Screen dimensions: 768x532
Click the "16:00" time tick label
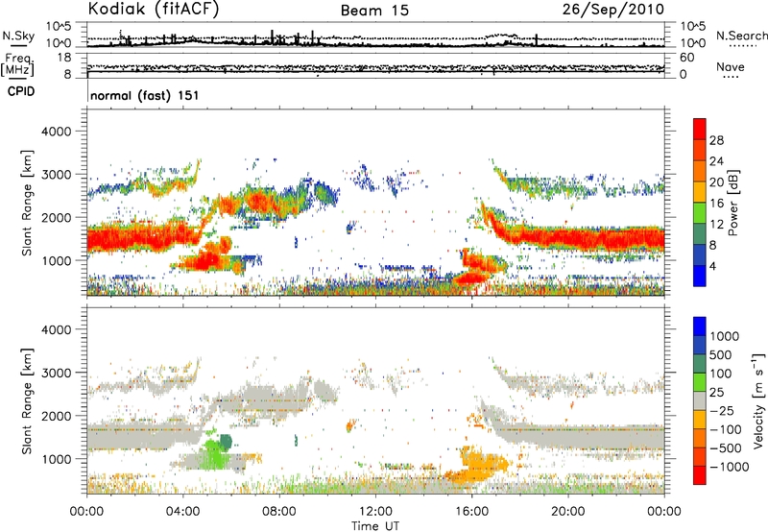tap(471, 512)
